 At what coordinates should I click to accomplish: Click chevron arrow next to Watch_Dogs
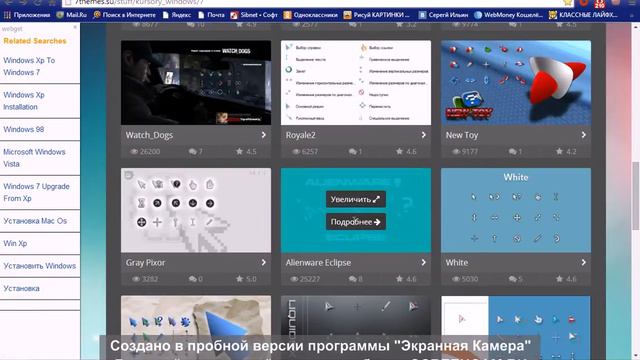(x=264, y=135)
